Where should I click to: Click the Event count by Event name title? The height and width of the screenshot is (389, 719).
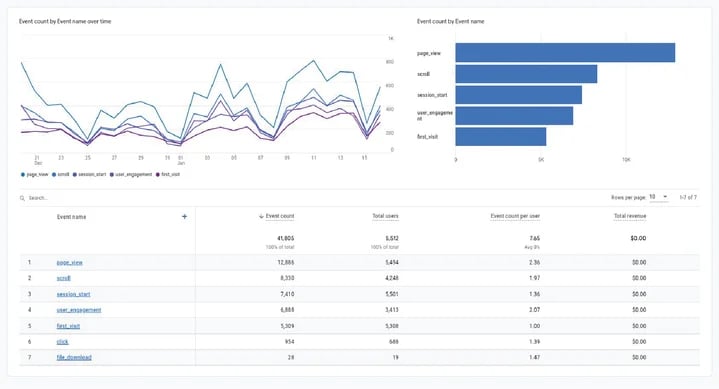click(x=450, y=22)
